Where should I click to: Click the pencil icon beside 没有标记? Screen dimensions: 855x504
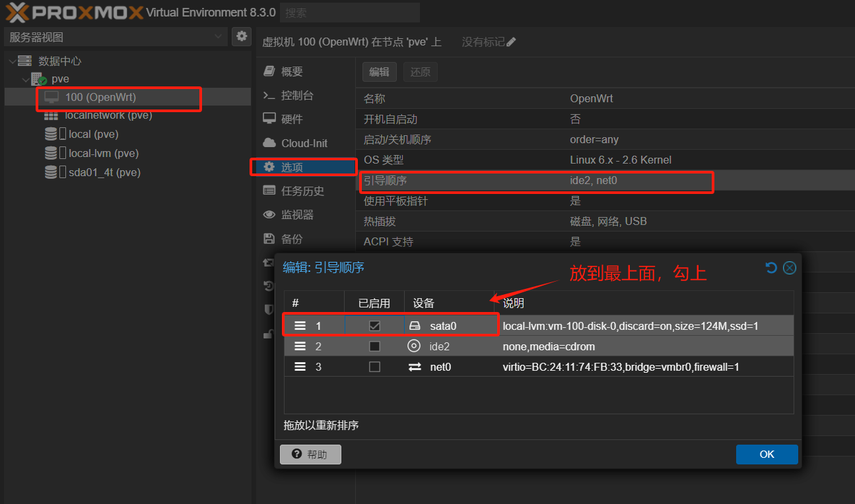click(511, 42)
